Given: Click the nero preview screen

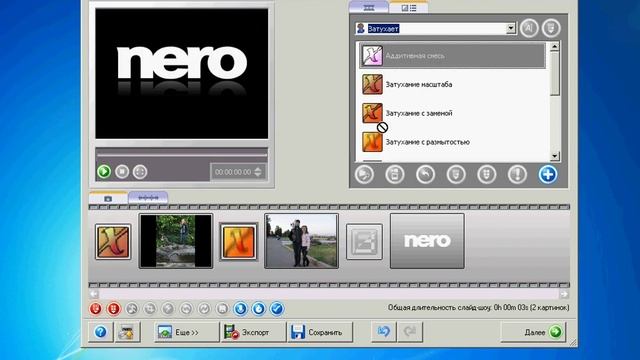Looking at the screenshot, I should (182, 73).
